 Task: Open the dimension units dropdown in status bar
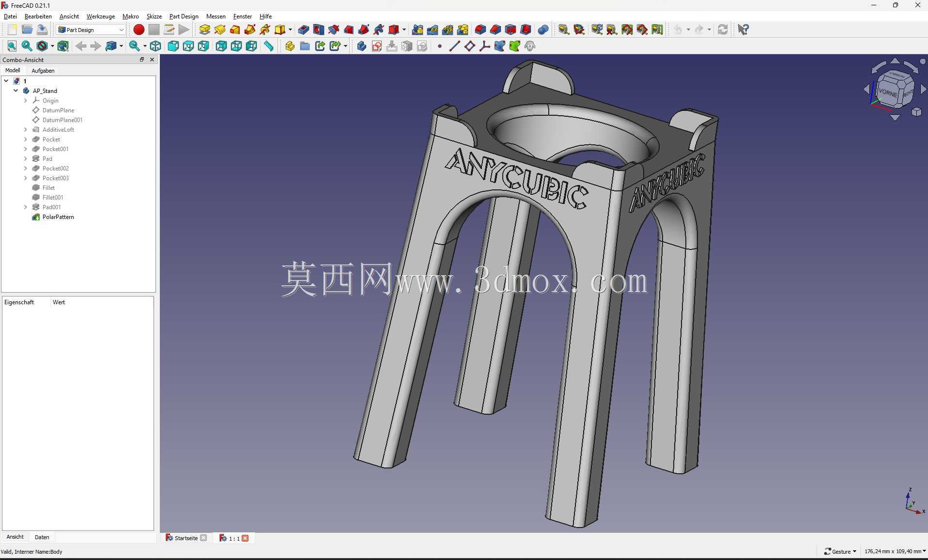click(895, 551)
